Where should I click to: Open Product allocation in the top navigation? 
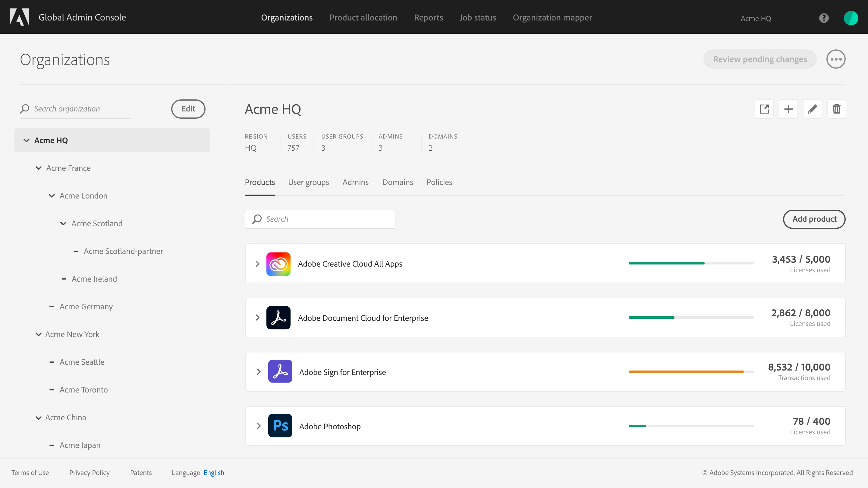pos(363,17)
